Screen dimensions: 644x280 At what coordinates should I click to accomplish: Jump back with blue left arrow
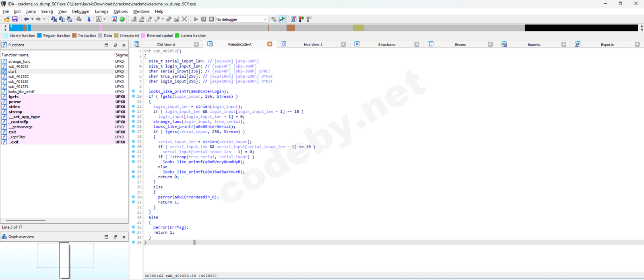point(26,19)
